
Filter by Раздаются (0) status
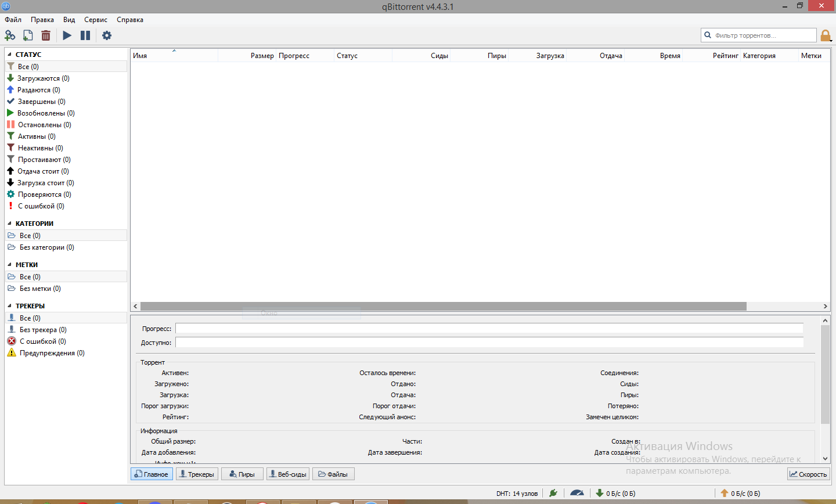[66, 90]
